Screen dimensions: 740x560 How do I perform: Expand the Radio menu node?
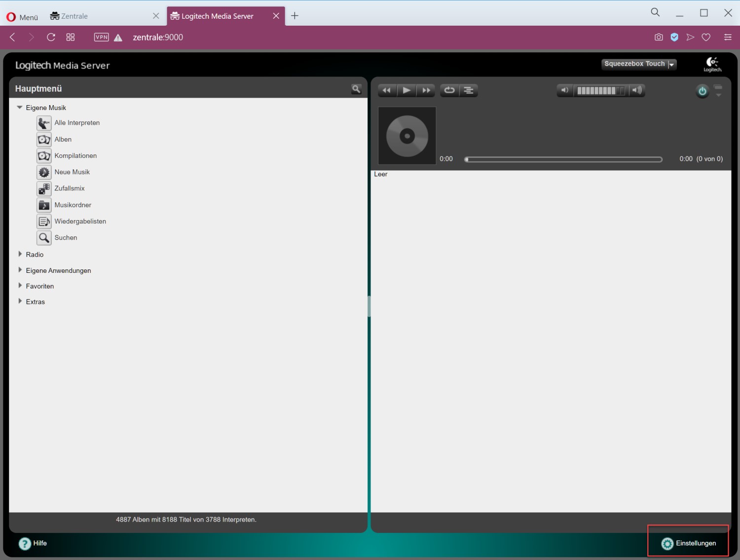(20, 254)
